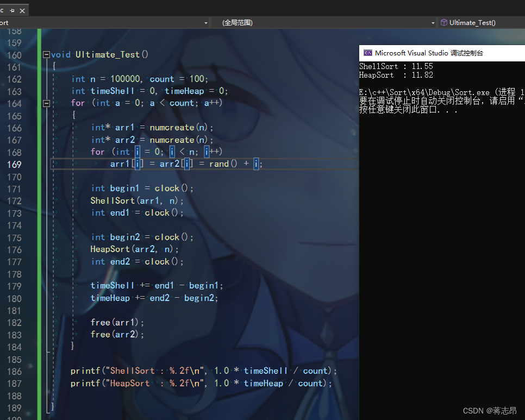Place the cursor on 'numcreate' on line 166
Viewport: 525px width, 420px height.
coord(172,128)
